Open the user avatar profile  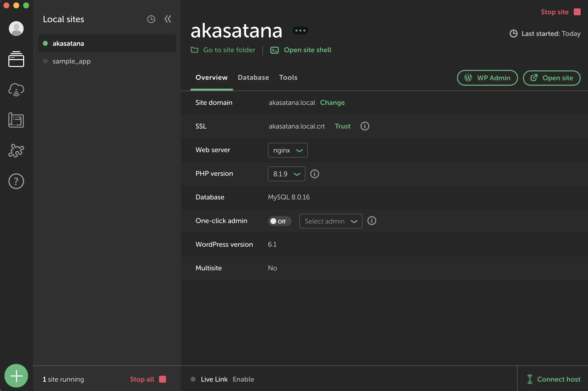pos(16,28)
